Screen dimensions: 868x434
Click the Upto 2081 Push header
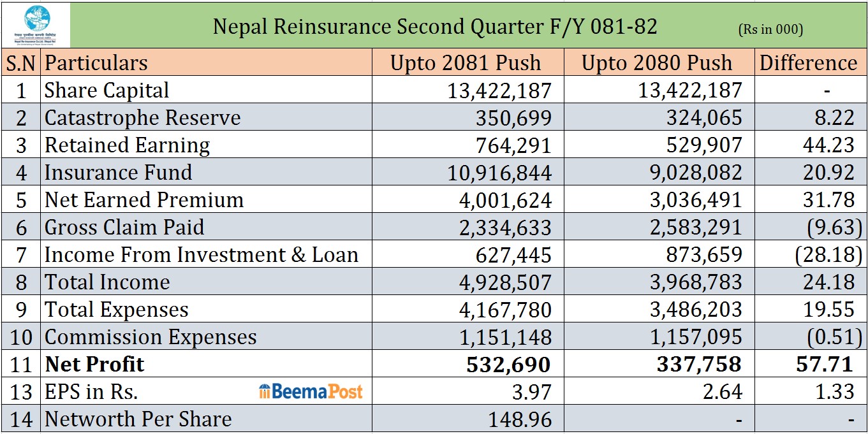[466, 63]
